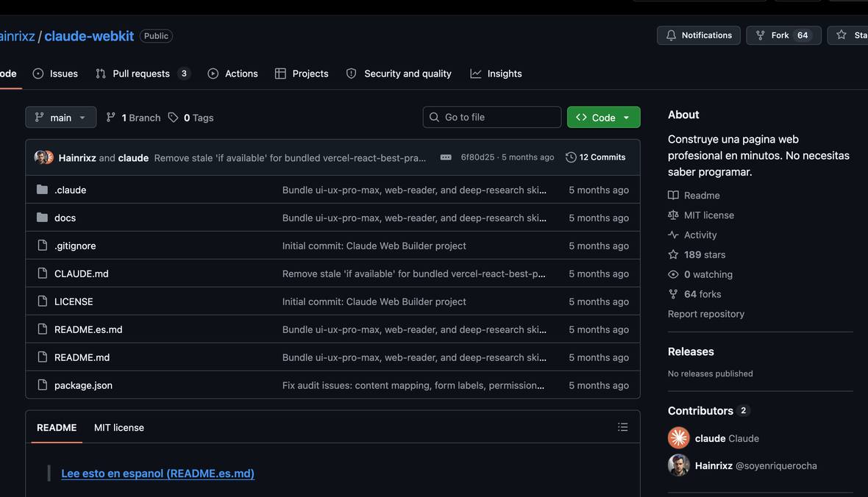Click the Projects table icon
This screenshot has width=868, height=497.
(281, 74)
